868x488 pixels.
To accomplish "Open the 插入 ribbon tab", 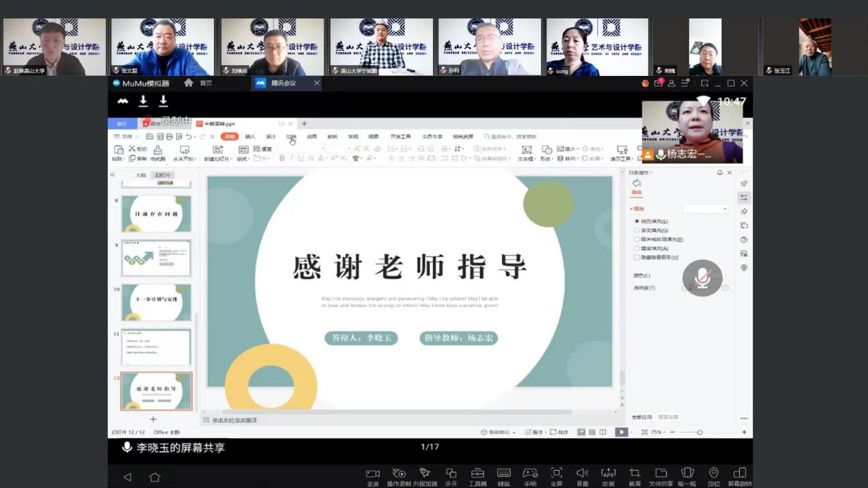I will coord(250,137).
